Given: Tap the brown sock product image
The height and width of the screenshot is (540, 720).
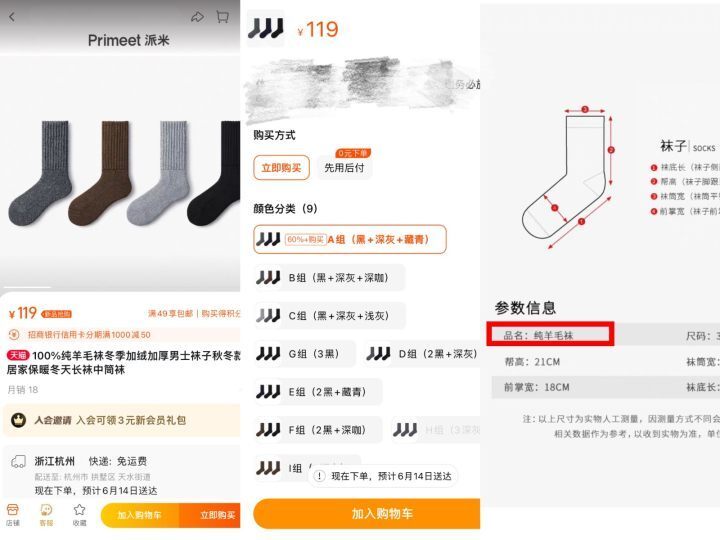Looking at the screenshot, I should [100, 173].
